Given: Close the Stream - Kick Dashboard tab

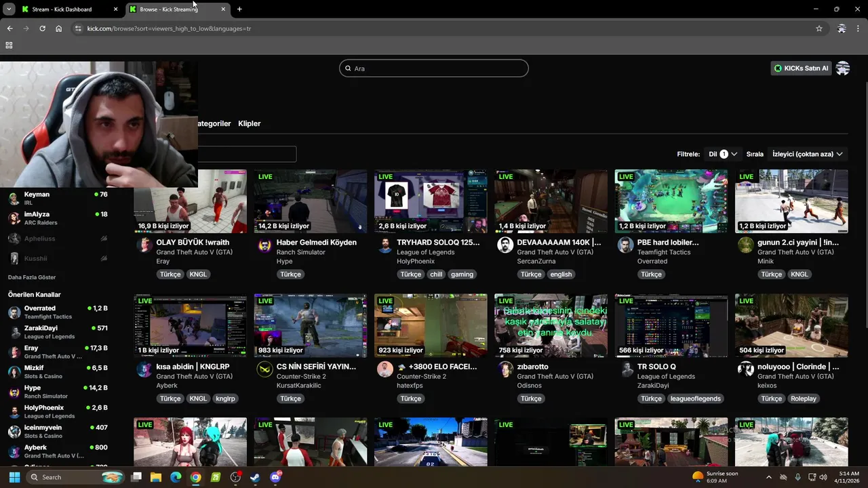Looking at the screenshot, I should [x=115, y=9].
